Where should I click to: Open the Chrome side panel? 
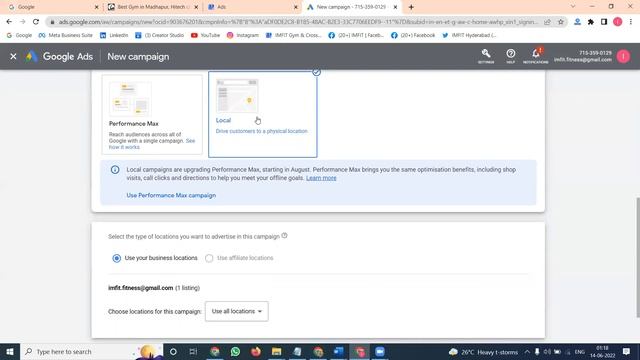point(604,22)
